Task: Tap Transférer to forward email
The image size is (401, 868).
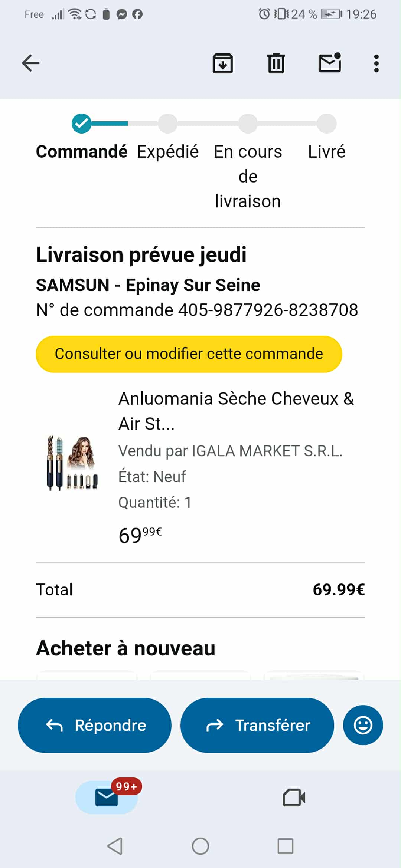Action: tap(257, 725)
